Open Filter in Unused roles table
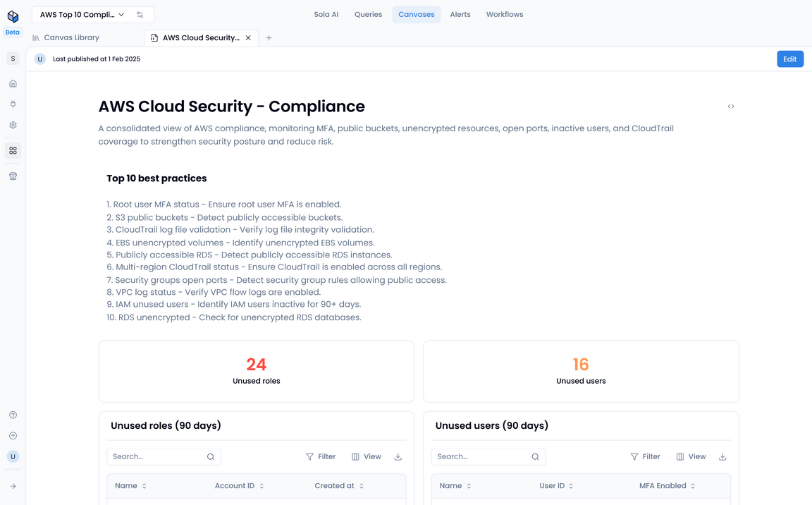Viewport: 812px width, 505px height. pyautogui.click(x=321, y=456)
